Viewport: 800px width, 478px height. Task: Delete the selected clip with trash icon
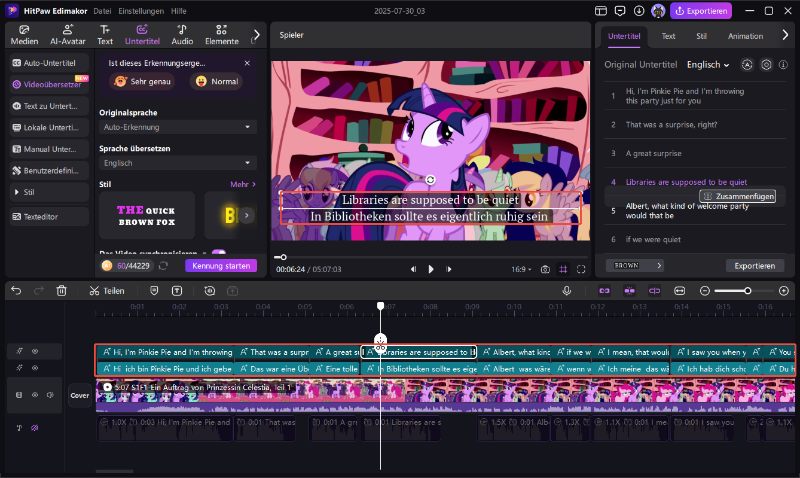click(61, 291)
